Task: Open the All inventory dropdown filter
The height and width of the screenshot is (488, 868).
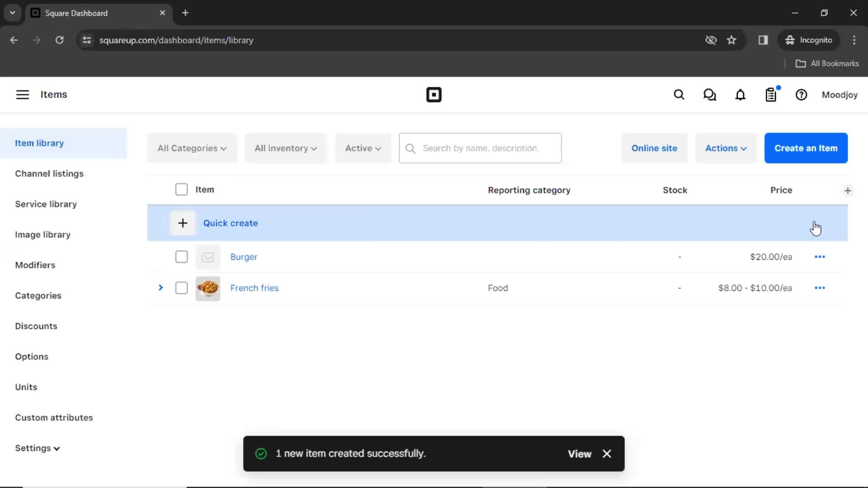Action: point(286,148)
